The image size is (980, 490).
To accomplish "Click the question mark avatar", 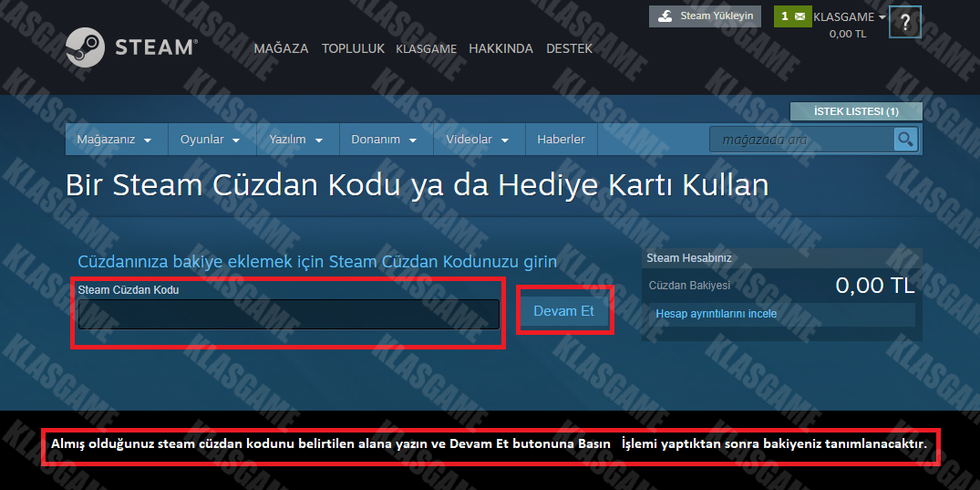I will point(905,23).
